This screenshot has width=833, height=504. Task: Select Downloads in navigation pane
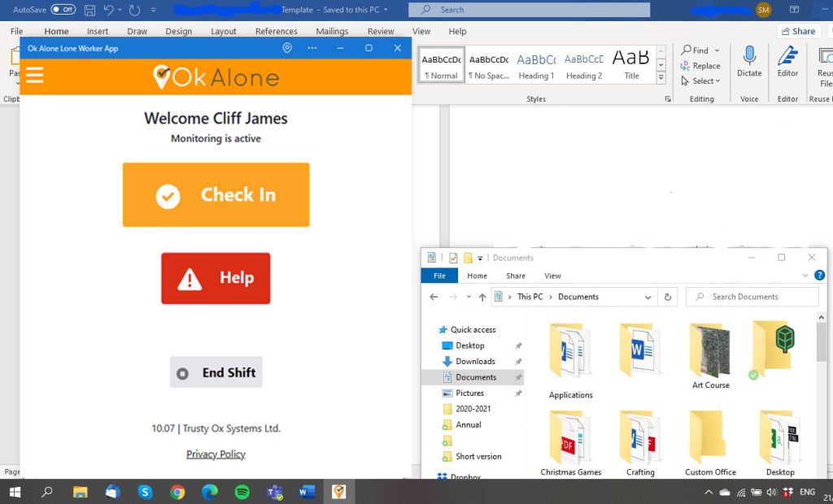point(475,361)
